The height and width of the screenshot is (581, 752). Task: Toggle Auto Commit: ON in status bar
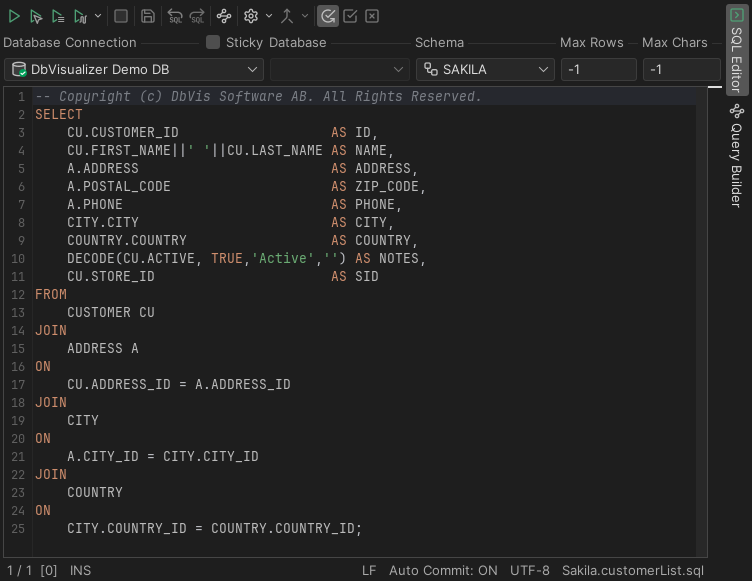click(x=443, y=570)
